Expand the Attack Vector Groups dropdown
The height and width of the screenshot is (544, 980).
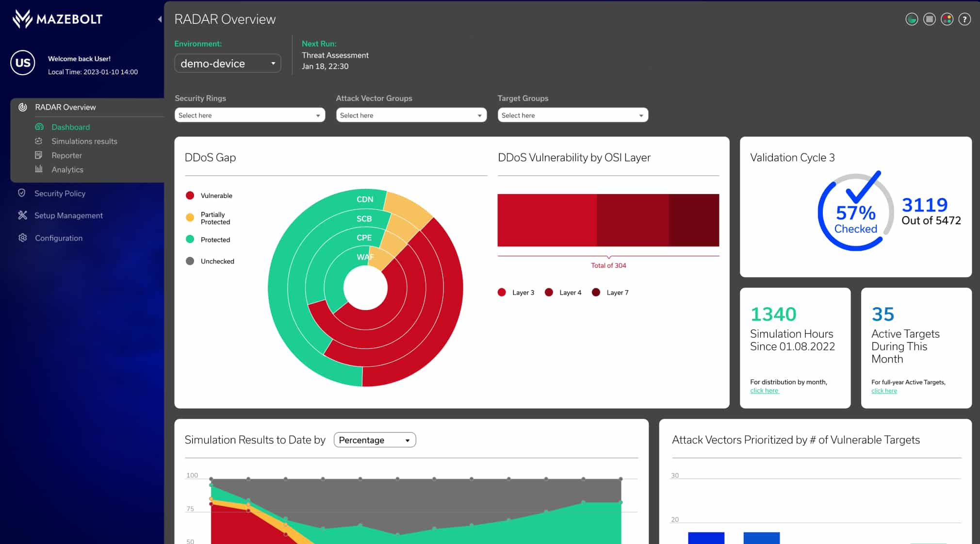[x=411, y=115]
